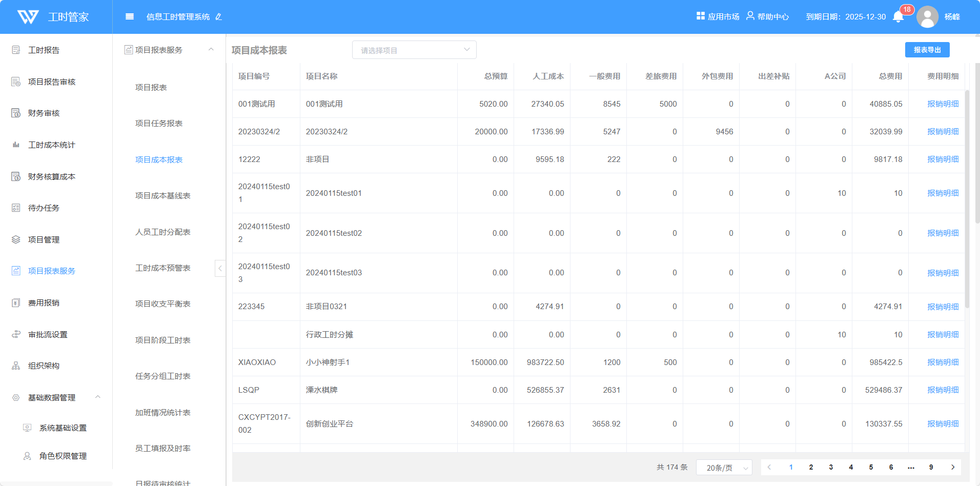Click the 组织架构 sidebar icon
The image size is (980, 486).
16,366
